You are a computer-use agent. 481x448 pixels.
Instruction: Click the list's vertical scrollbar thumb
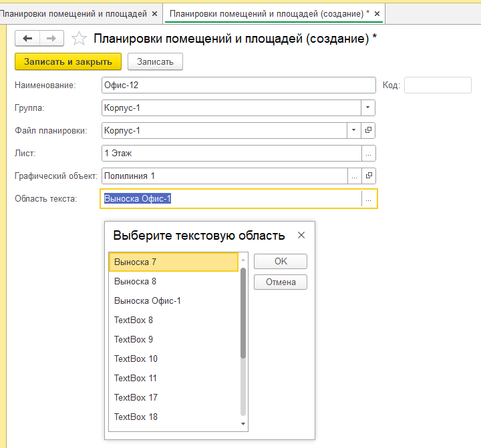pyautogui.click(x=243, y=312)
